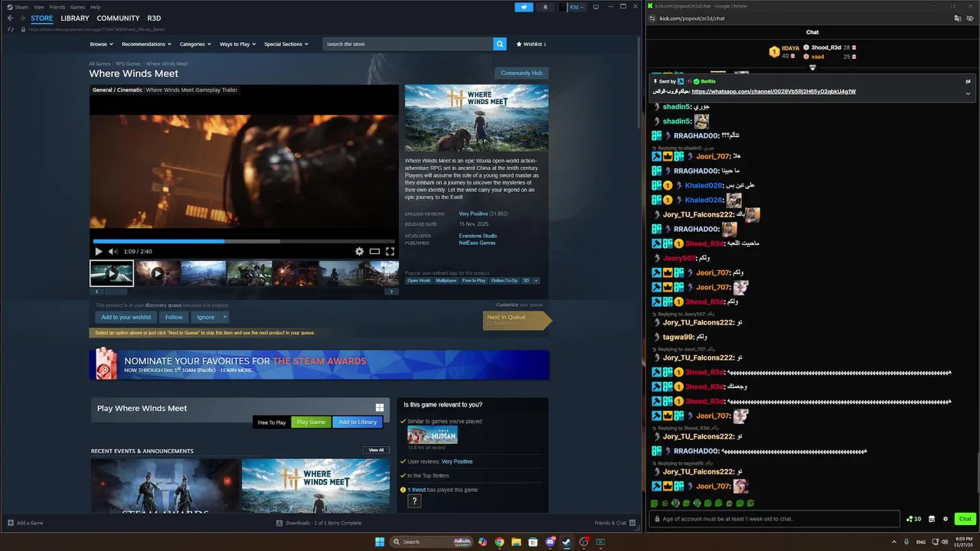Image resolution: width=980 pixels, height=551 pixels.
Task: Click the first green Kick emote
Action: tap(654, 503)
